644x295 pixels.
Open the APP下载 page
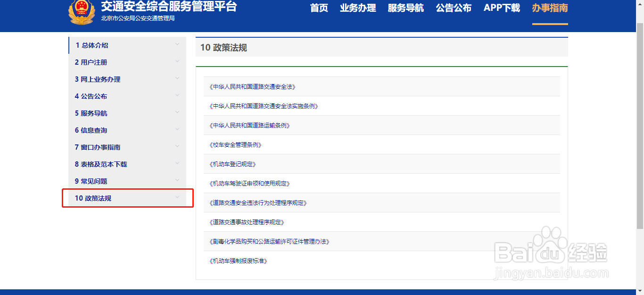click(502, 8)
